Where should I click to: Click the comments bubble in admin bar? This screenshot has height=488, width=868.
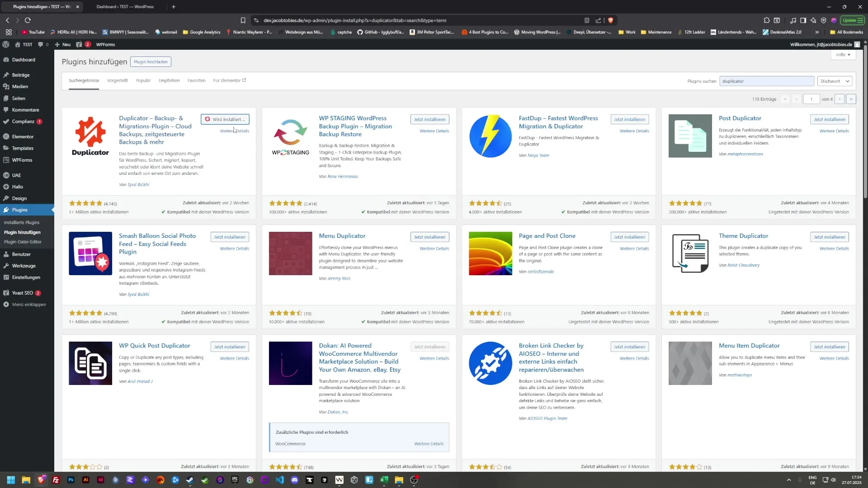41,44
